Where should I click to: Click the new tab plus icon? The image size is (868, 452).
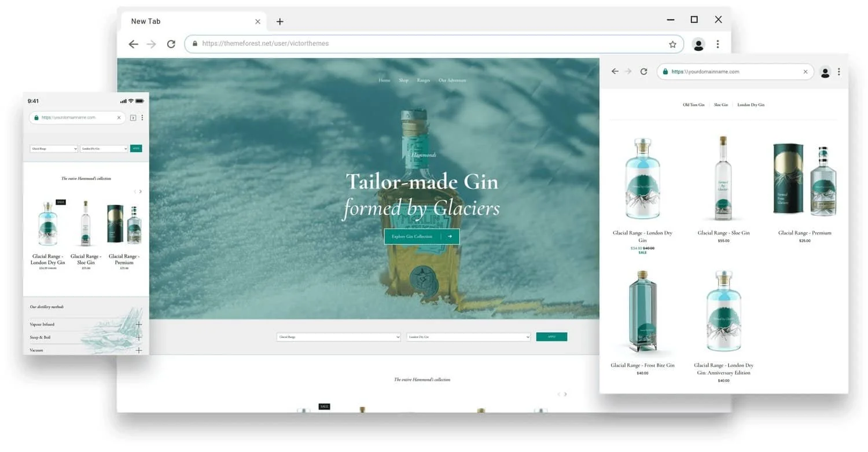(x=280, y=21)
